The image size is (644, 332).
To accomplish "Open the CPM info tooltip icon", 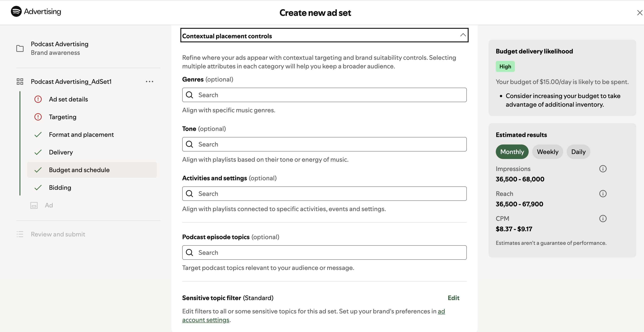I will point(603,218).
